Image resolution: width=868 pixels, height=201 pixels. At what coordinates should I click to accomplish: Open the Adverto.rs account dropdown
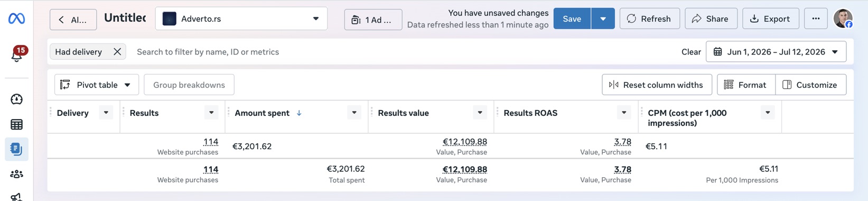[x=241, y=19]
